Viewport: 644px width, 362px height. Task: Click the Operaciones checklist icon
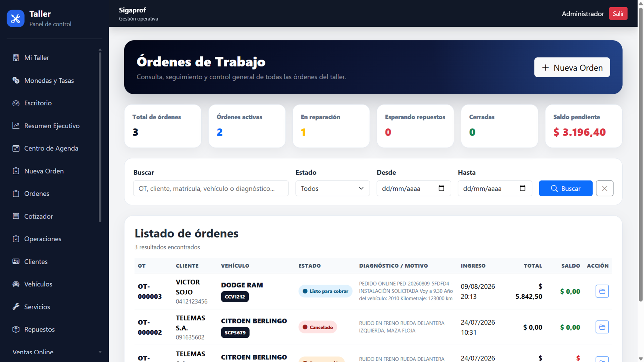[x=16, y=239]
